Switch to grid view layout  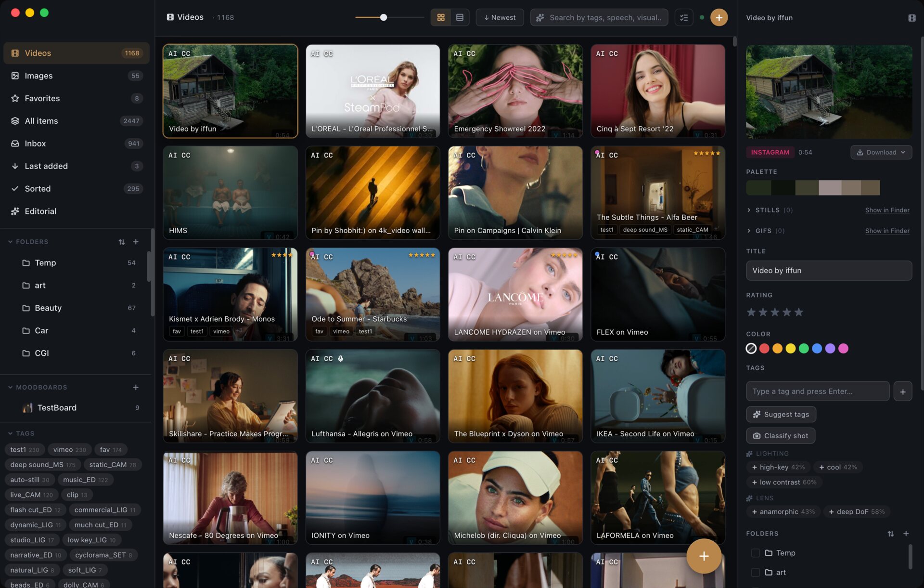click(x=440, y=17)
